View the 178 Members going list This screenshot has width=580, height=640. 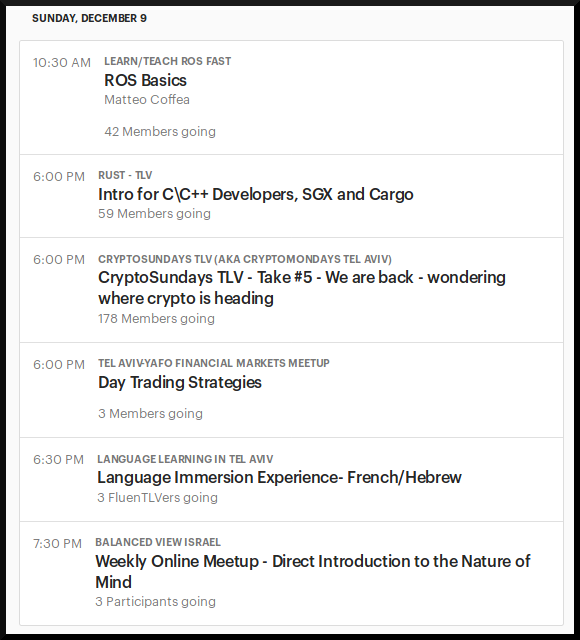click(x=156, y=318)
